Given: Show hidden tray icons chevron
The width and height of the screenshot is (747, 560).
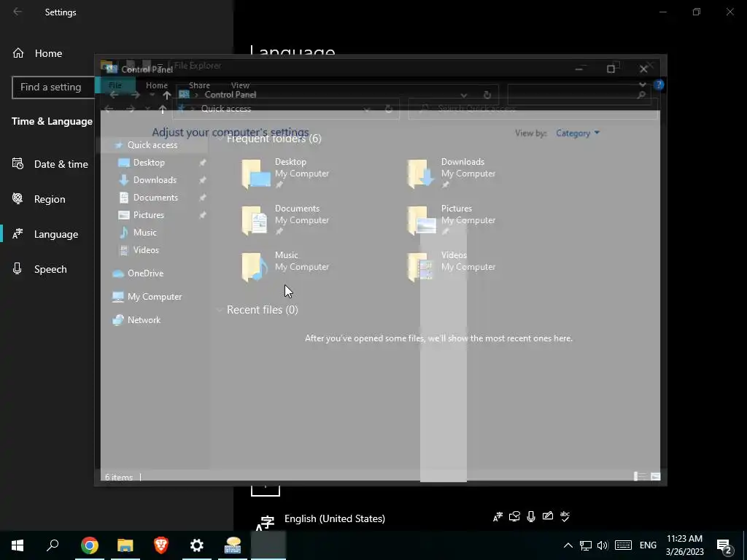Looking at the screenshot, I should pos(568,545).
